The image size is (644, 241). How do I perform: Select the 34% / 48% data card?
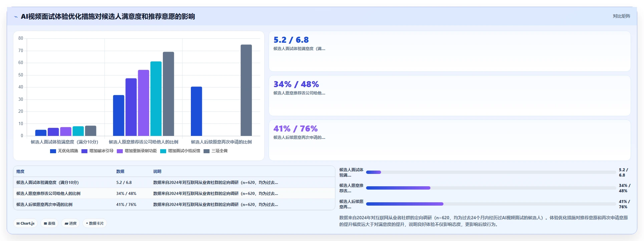(449, 95)
